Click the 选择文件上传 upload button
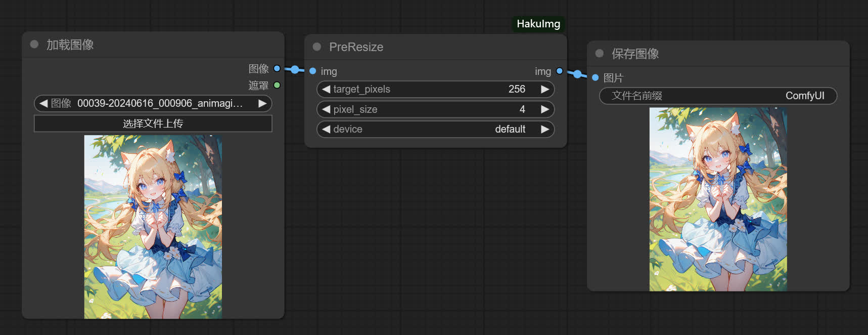The height and width of the screenshot is (335, 868). click(153, 123)
